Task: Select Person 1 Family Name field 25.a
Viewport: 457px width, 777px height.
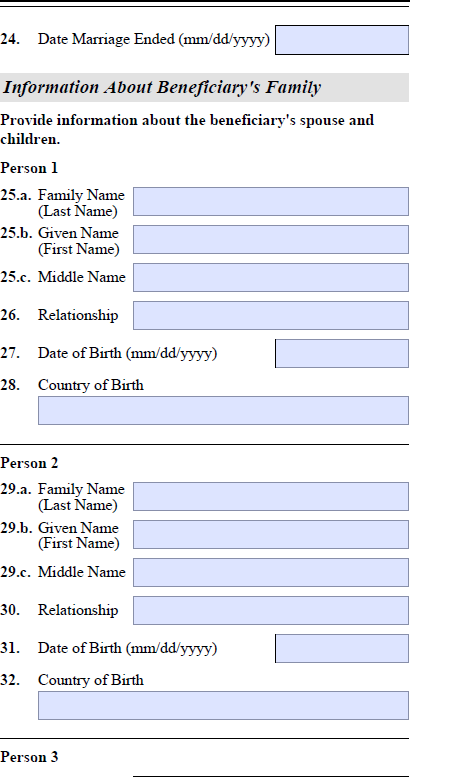Action: pyautogui.click(x=271, y=201)
